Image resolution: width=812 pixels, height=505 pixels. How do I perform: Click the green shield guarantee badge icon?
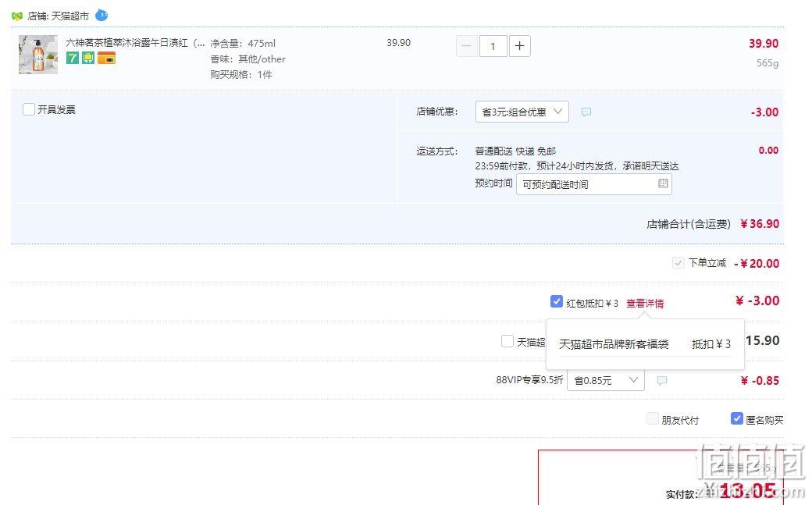88,58
